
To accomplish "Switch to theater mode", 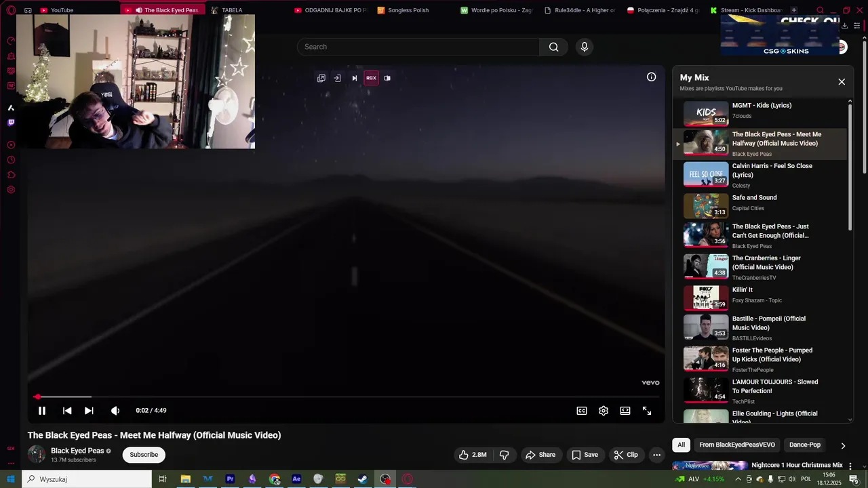I will coord(625,411).
